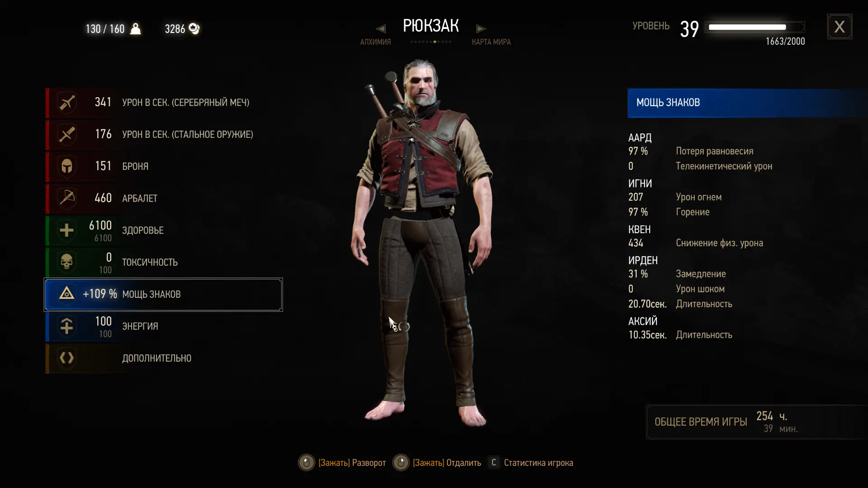This screenshot has width=868, height=488.
Task: Open Статистика игрока with C hint
Action: [x=530, y=463]
